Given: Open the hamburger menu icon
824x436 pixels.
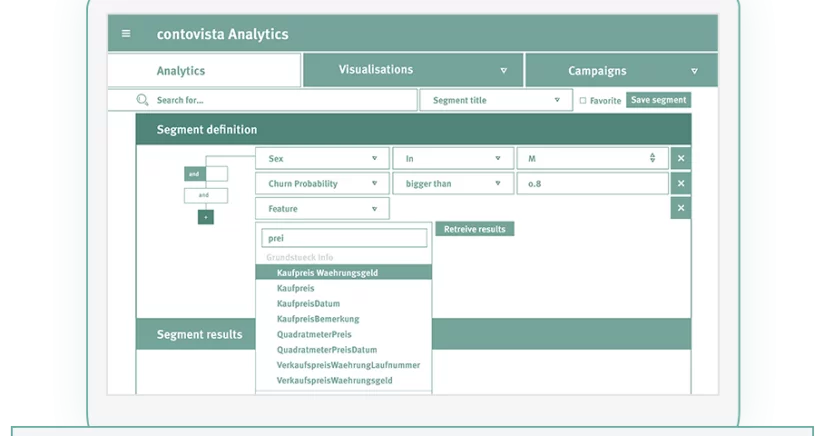Looking at the screenshot, I should (126, 34).
